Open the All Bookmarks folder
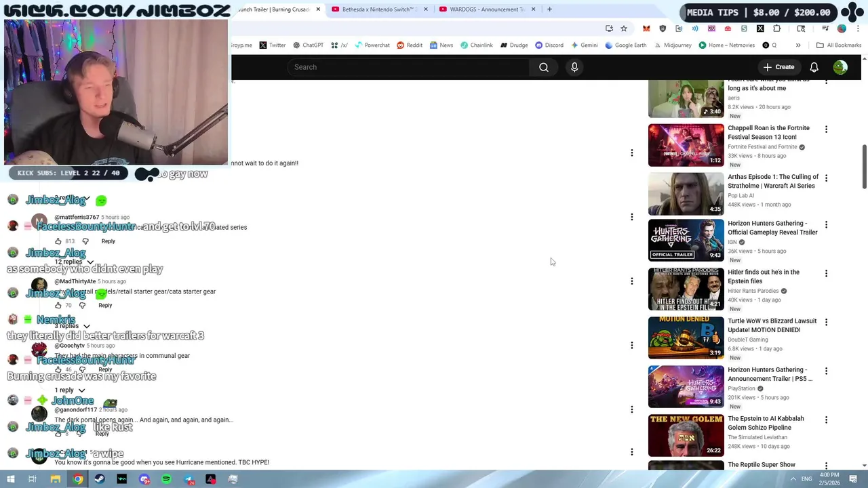This screenshot has width=868, height=488. tap(839, 45)
